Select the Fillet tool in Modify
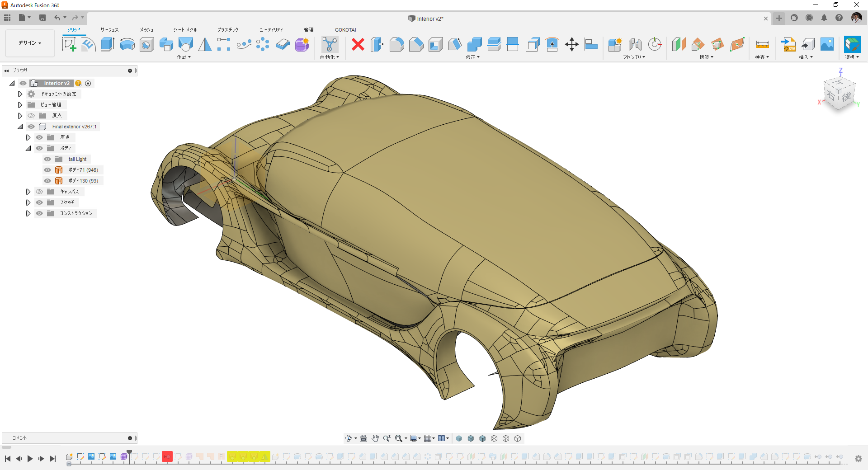This screenshot has height=470, width=868. [396, 44]
